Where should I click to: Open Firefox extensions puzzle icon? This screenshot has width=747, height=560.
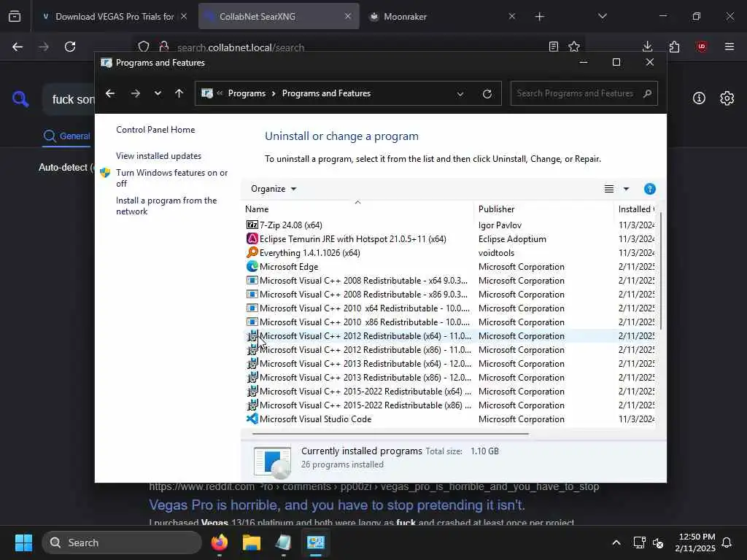pos(674,47)
